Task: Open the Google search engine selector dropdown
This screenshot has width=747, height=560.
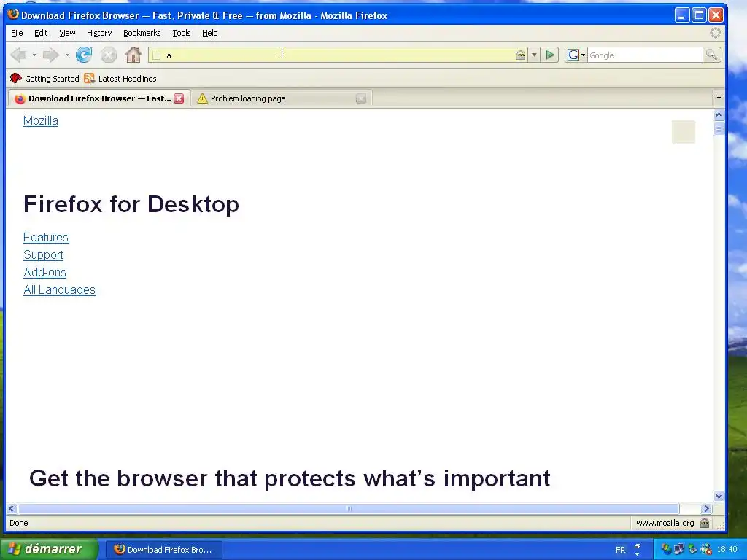Action: point(576,55)
